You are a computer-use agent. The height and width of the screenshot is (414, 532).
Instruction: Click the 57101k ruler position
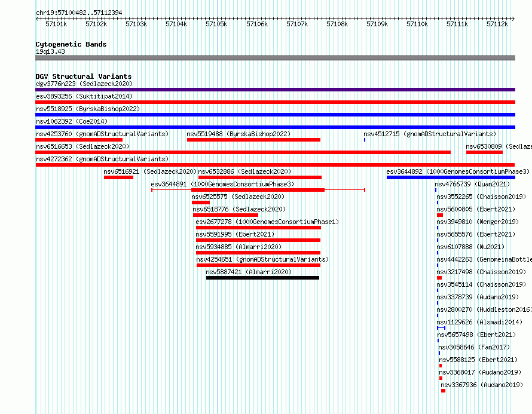point(56,24)
